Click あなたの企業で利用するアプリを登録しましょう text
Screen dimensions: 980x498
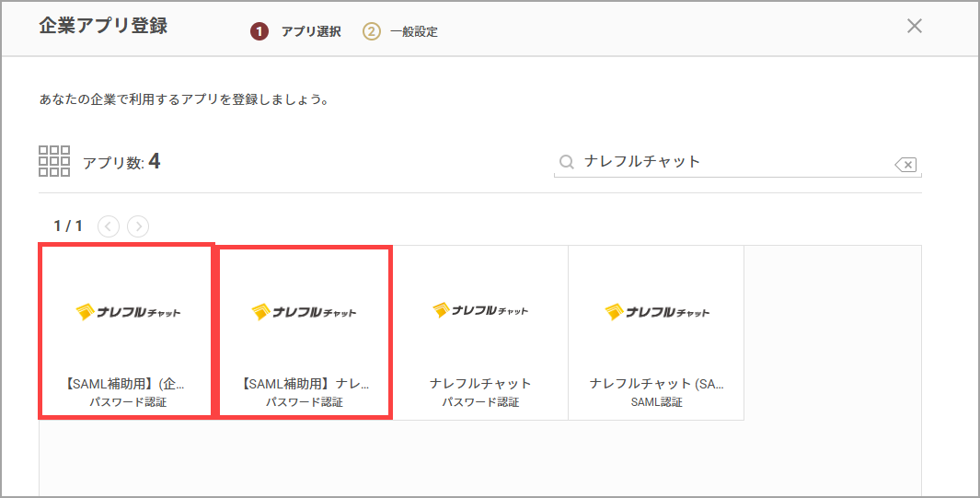click(x=184, y=99)
